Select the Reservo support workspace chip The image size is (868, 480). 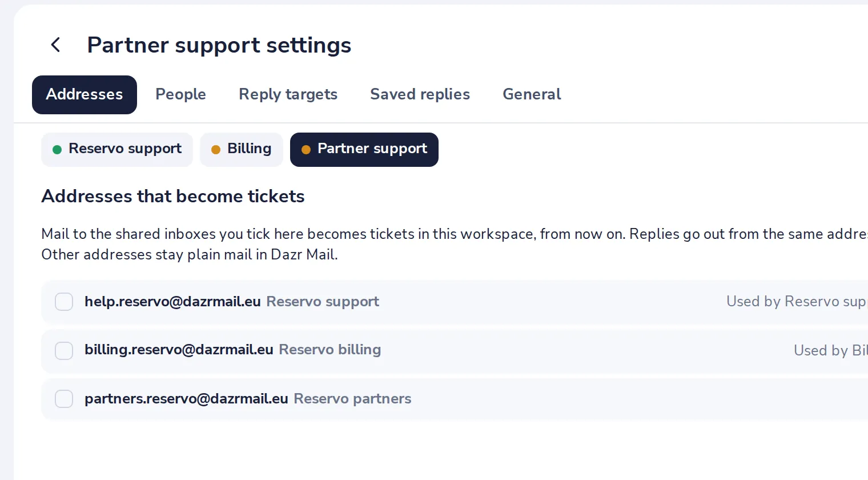[x=117, y=150]
